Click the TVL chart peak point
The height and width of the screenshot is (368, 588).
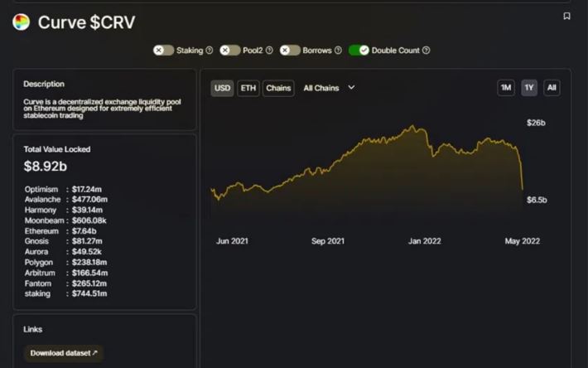point(413,126)
